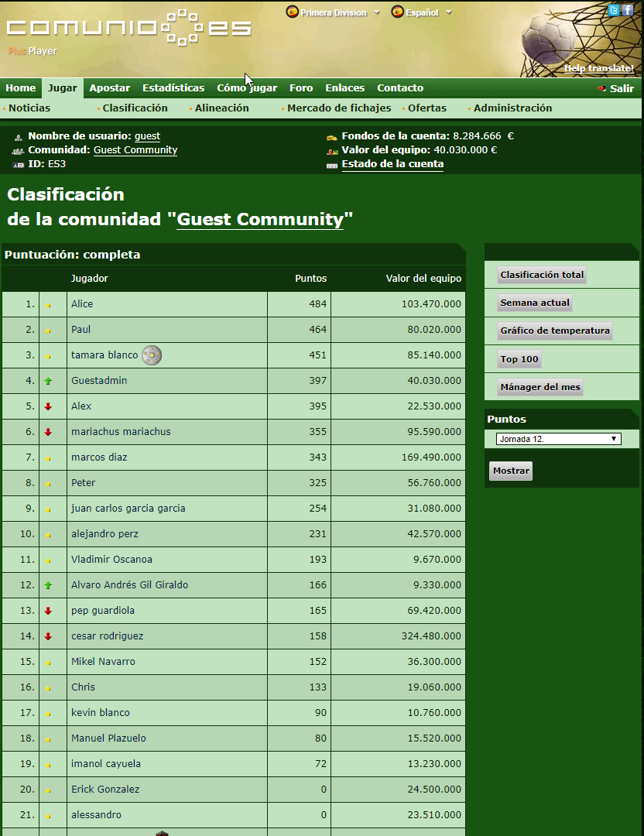Viewport: 644px width, 836px height.
Task: Open the Facebook icon in header
Action: point(628,10)
